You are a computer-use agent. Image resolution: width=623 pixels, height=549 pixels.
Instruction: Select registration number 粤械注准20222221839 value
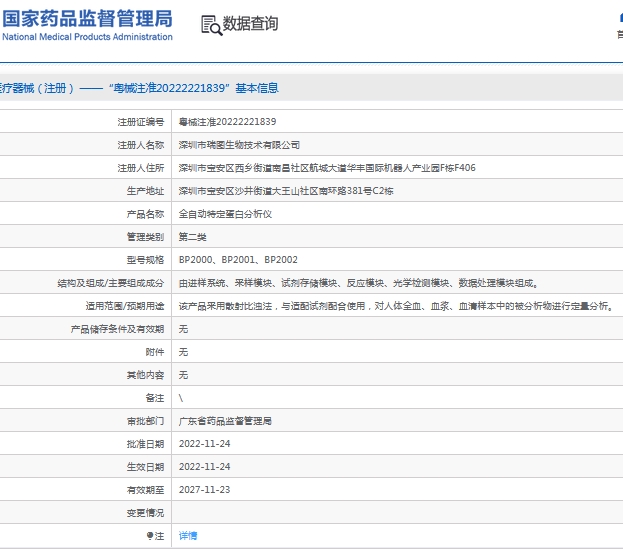pyautogui.click(x=227, y=122)
